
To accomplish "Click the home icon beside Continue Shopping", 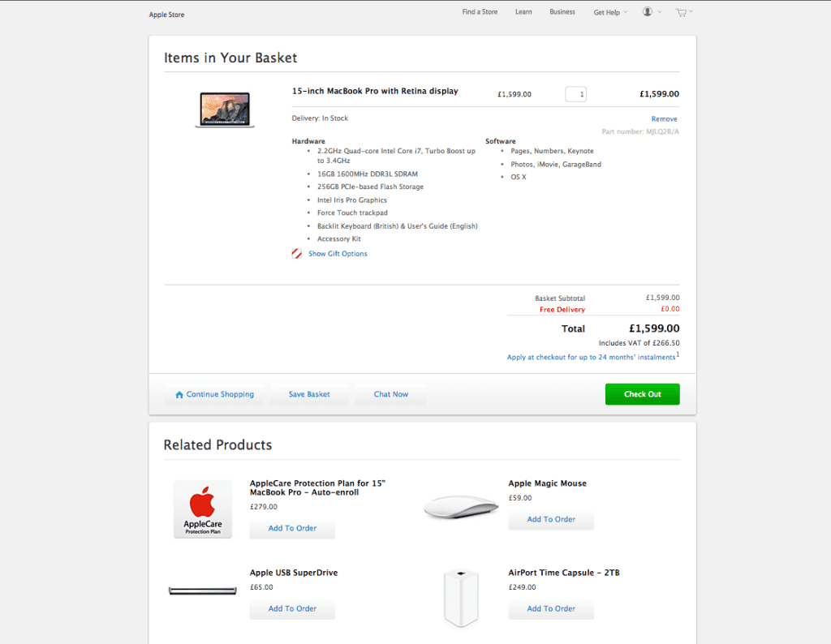I will 179,394.
